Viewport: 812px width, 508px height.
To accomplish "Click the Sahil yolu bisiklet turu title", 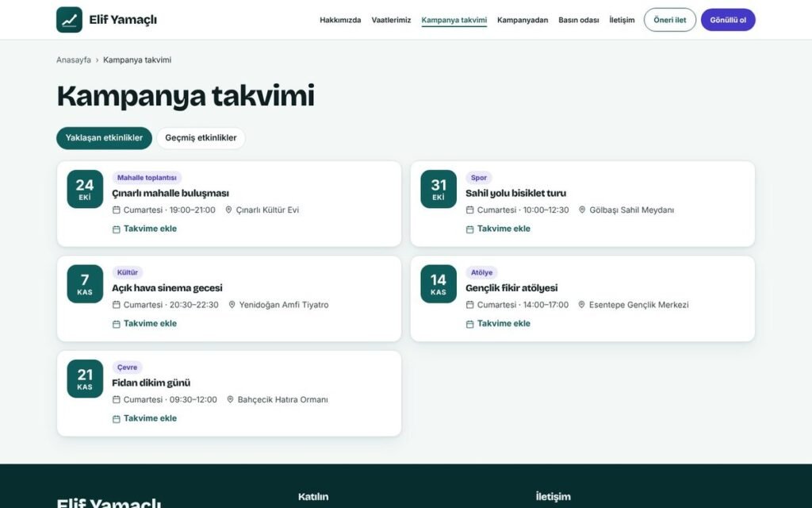I will [x=515, y=194].
